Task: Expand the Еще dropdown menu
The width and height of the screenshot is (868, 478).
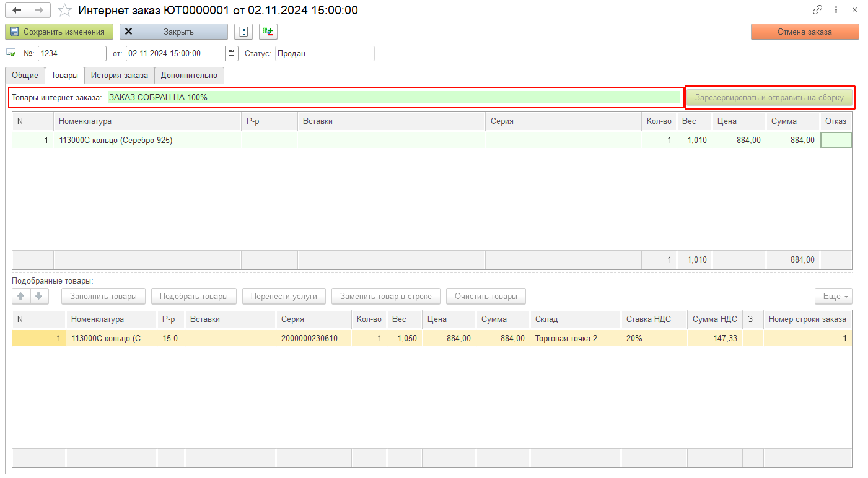Action: coord(833,296)
